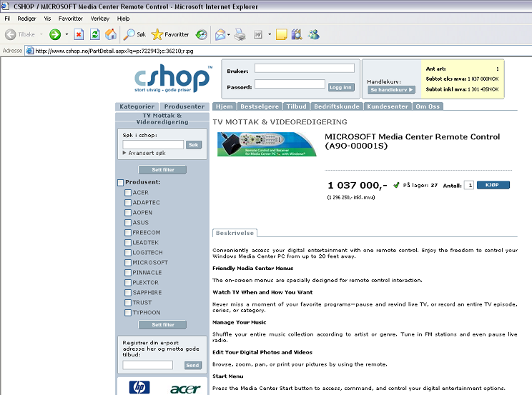Open the Tilbud tab
The width and height of the screenshot is (532, 395).
point(296,106)
